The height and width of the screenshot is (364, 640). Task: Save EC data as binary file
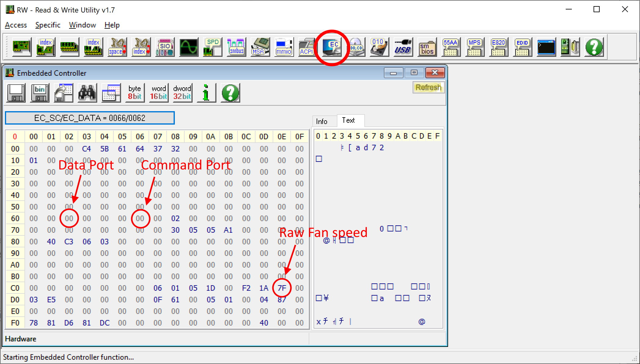click(x=40, y=93)
